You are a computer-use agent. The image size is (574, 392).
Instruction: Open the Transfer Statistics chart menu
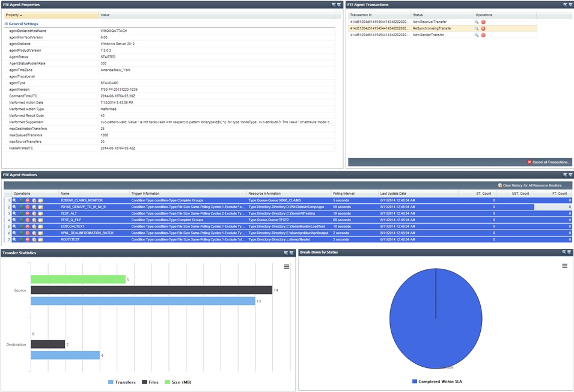click(x=287, y=266)
